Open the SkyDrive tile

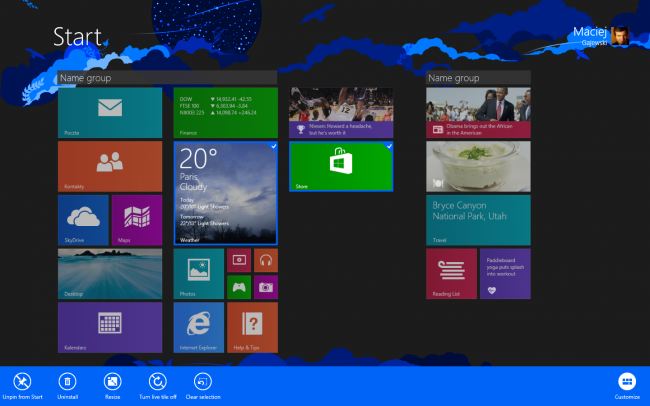[83, 220]
